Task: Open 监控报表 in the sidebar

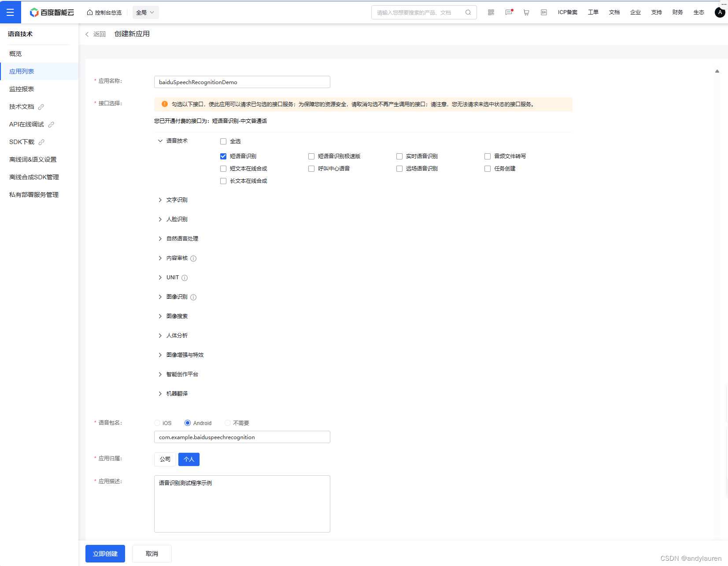Action: tap(39, 89)
